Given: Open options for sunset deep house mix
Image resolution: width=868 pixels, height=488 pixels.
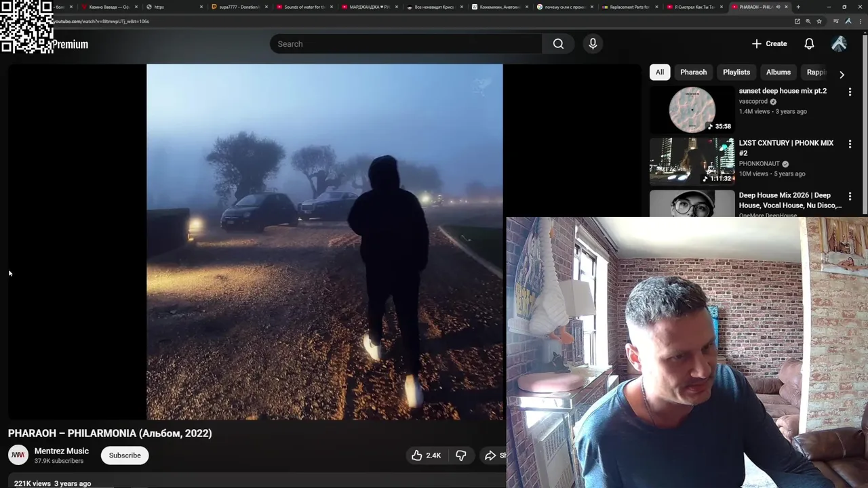Looking at the screenshot, I should 850,91.
